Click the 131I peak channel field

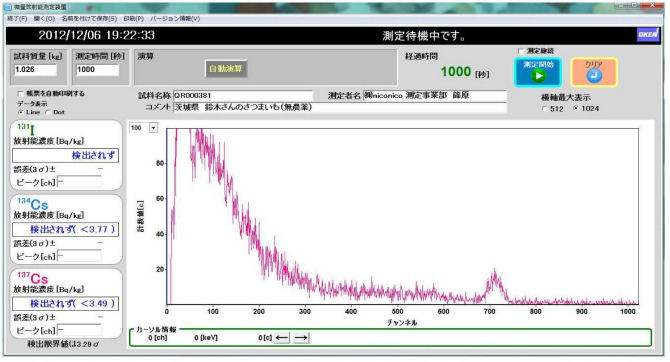(x=79, y=182)
